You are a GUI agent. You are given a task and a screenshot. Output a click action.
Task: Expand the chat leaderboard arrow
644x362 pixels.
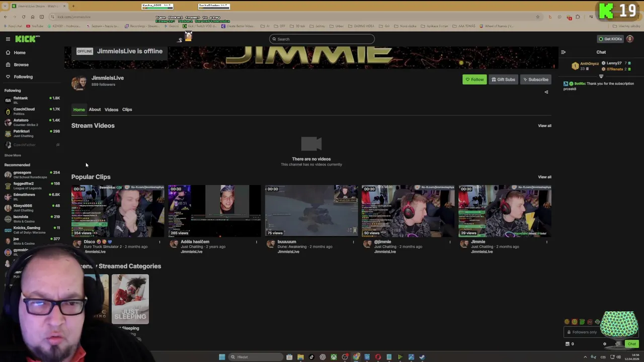point(601,76)
